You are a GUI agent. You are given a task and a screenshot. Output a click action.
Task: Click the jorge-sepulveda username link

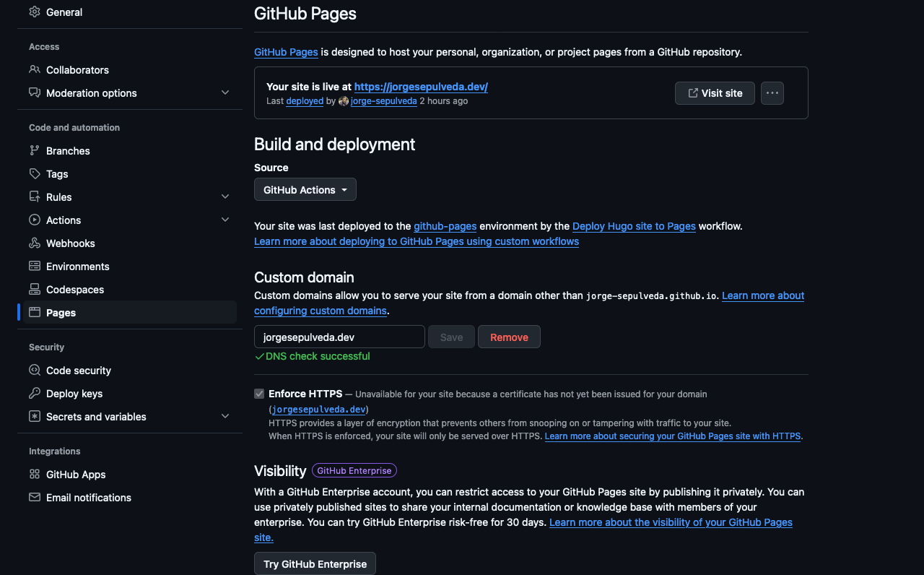click(384, 101)
